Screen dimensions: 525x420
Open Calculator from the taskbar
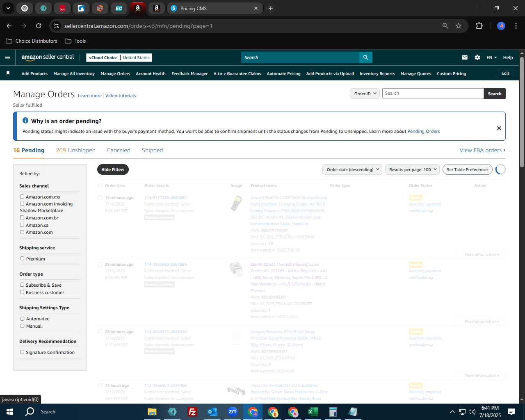click(333, 412)
